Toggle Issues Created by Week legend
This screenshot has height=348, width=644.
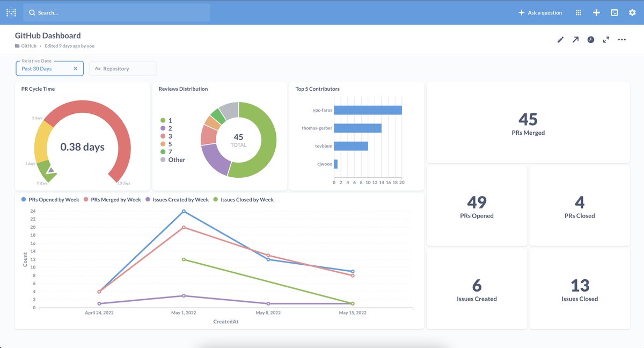177,200
